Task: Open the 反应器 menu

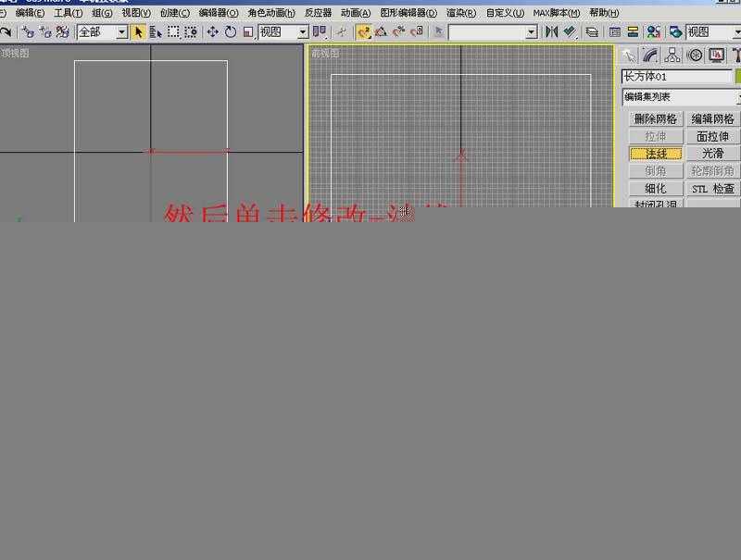Action: click(318, 13)
